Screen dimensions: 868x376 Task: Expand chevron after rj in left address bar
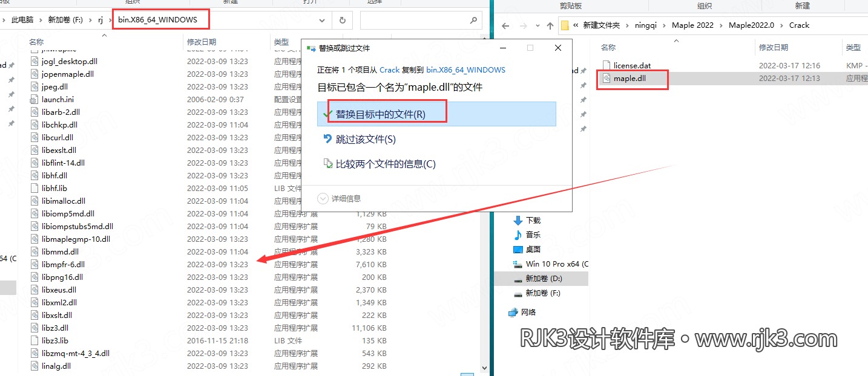(x=110, y=20)
